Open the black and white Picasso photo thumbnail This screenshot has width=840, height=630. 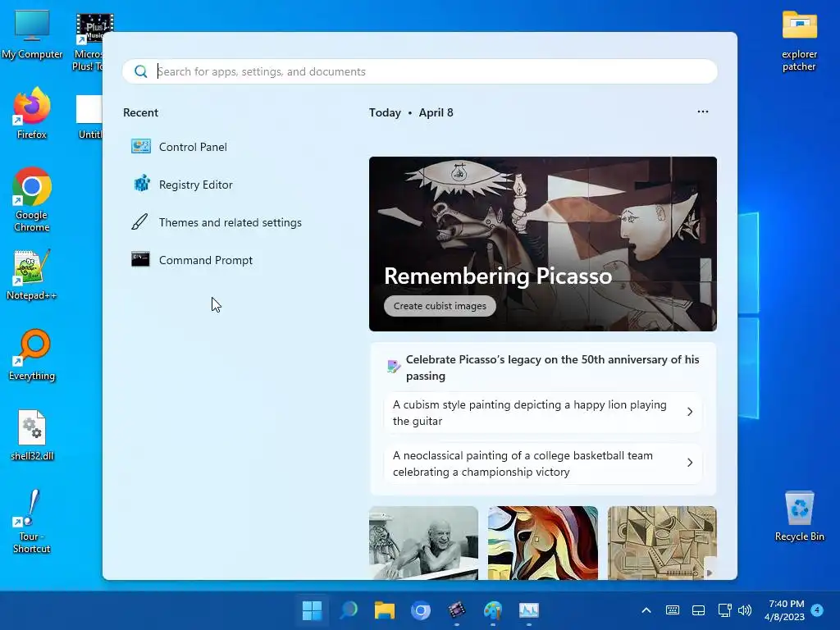click(423, 543)
